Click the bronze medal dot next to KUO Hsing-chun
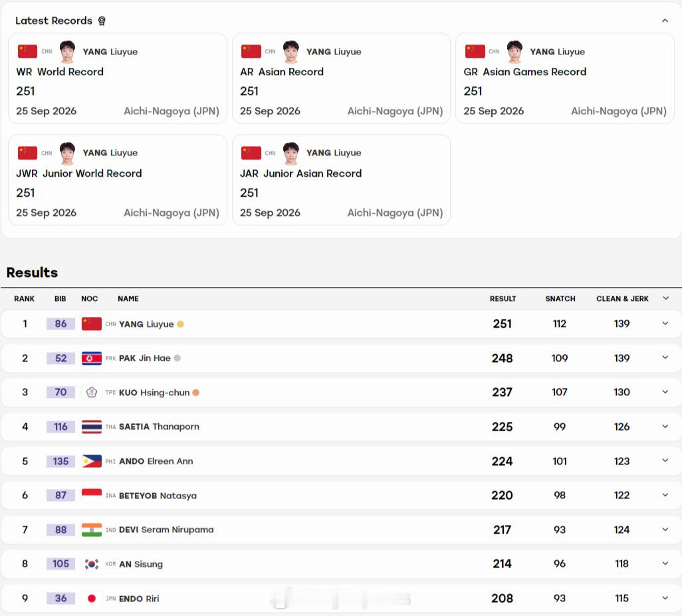 [195, 393]
